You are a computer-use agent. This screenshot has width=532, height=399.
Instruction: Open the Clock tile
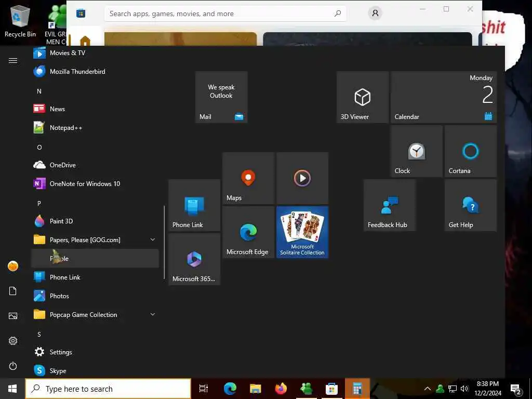click(416, 151)
